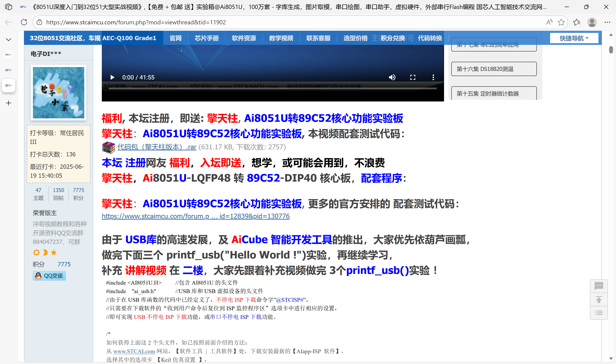This screenshot has height=364, width=616.
Task: Add a new vertical tab
Action: 9,103
